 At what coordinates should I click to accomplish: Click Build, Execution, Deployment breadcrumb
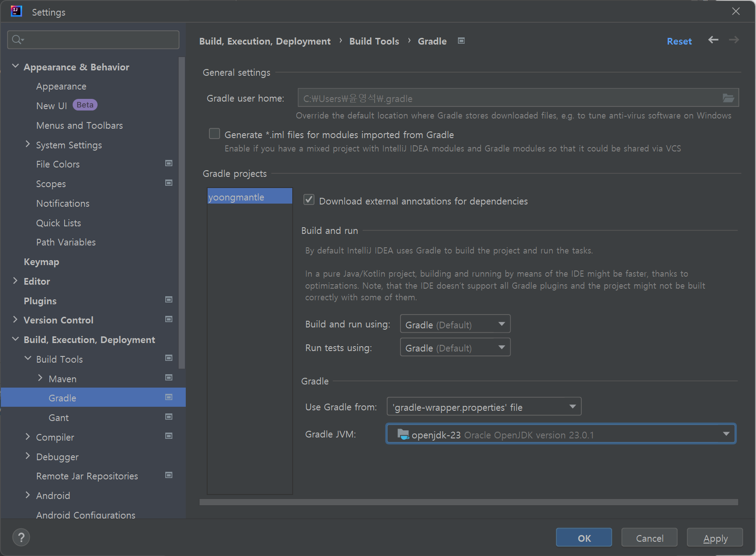tap(265, 41)
